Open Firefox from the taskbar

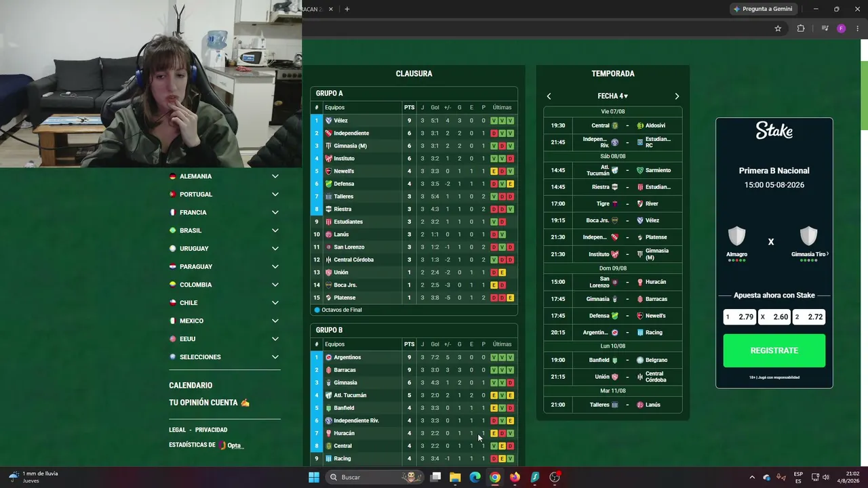(x=515, y=477)
